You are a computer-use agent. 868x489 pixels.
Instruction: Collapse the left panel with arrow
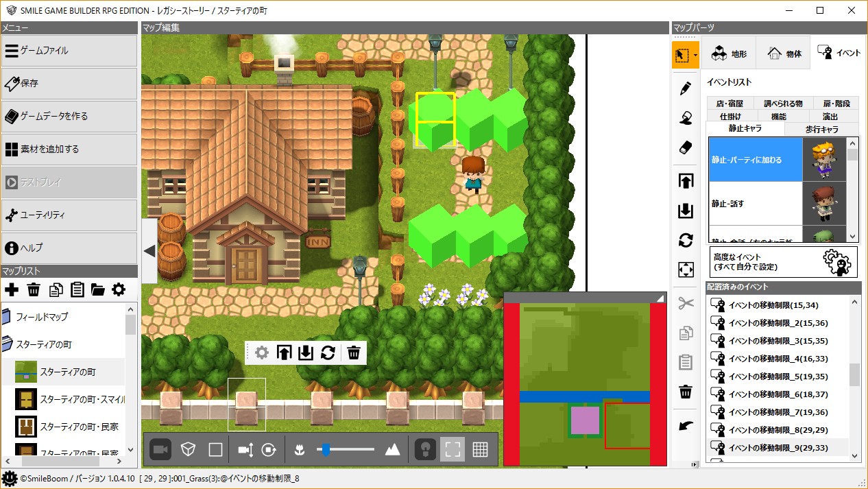tap(149, 251)
